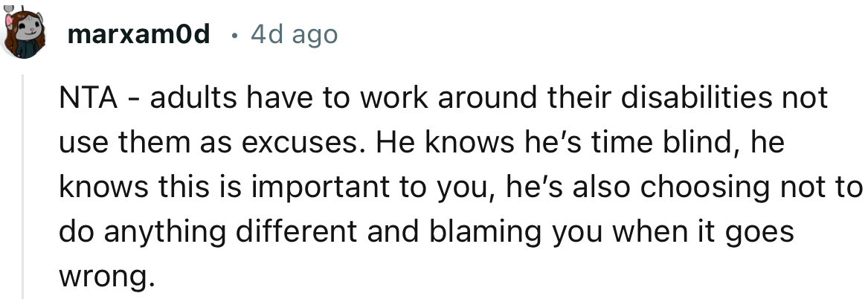
Task: Open the marxam0d username profile link
Action: (138, 34)
